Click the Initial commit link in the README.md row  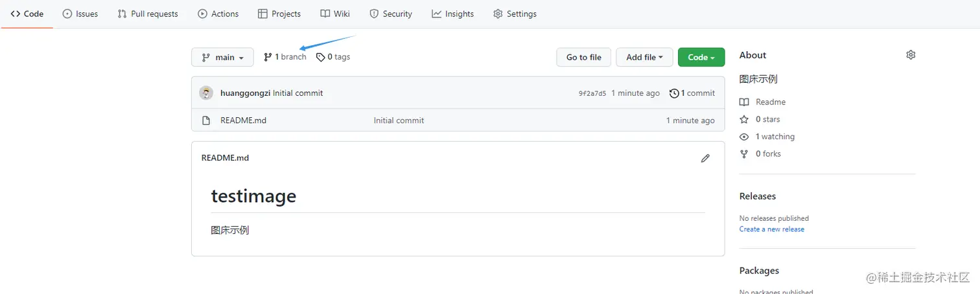pos(399,120)
